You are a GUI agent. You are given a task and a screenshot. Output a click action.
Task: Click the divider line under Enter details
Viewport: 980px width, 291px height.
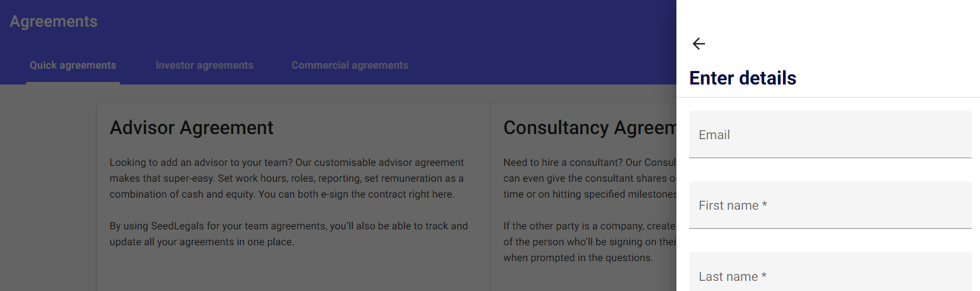(x=828, y=97)
